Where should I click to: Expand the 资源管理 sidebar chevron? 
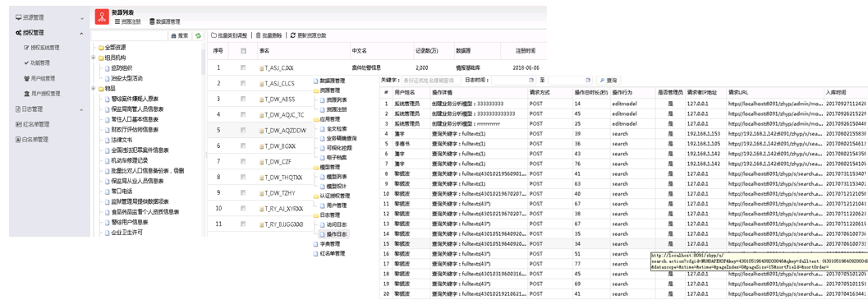click(x=82, y=18)
